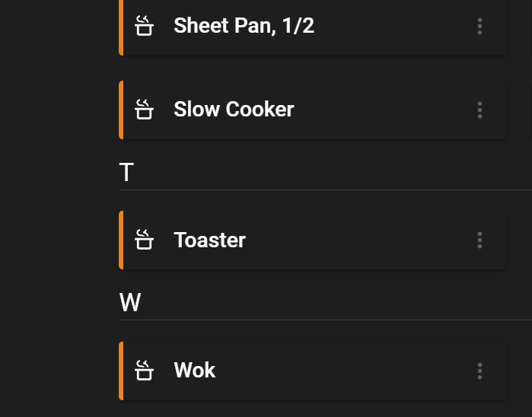Viewport: 532px width, 417px height.
Task: Click the pot icon beside Toaster
Action: (144, 240)
